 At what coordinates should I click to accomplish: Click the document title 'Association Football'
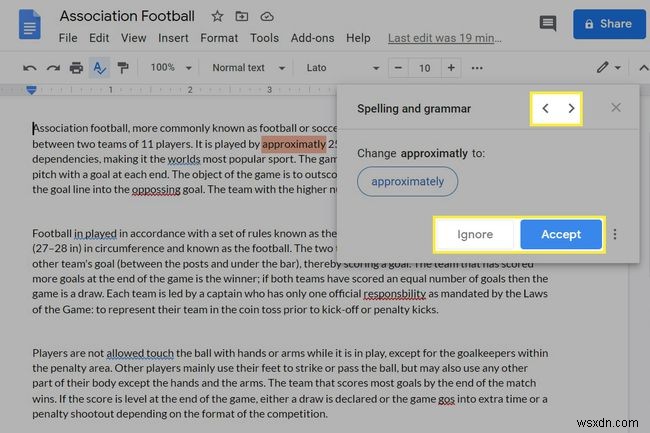click(x=127, y=16)
